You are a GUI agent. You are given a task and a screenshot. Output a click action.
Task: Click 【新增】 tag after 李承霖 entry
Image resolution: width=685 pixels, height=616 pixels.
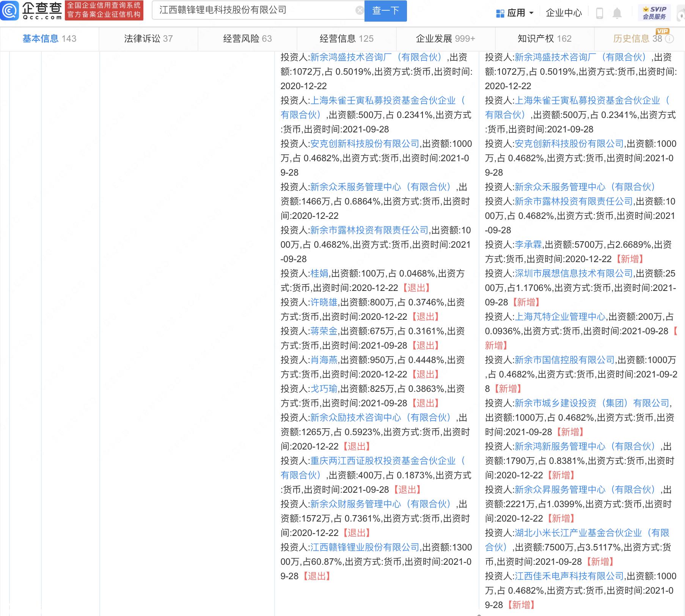(x=630, y=259)
